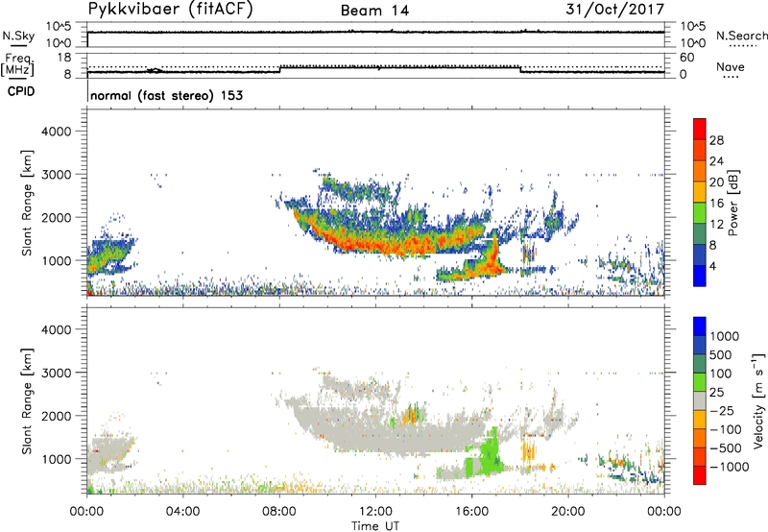The height and width of the screenshot is (532, 768).
Task: Click 'normal (fast stereo) 153' text
Action: 166,95
